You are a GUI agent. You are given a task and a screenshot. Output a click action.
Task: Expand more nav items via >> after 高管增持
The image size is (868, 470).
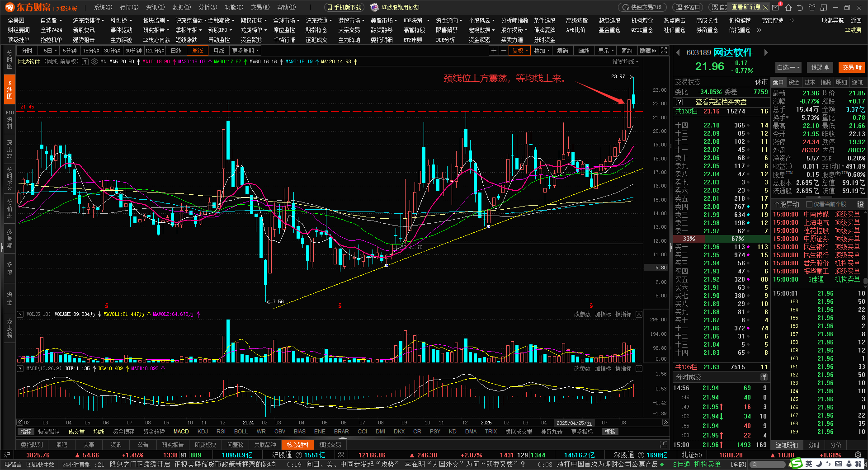tap(792, 20)
